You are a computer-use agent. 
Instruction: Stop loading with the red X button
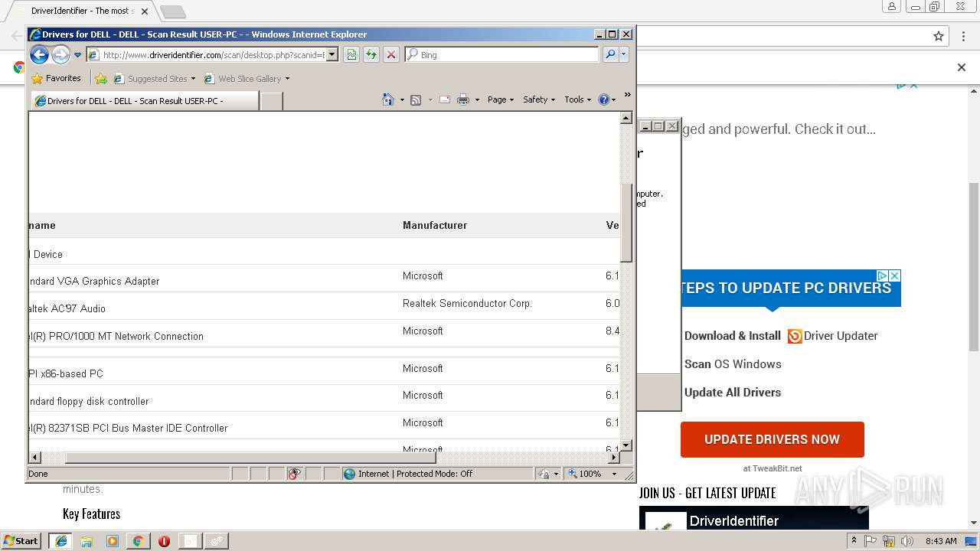coord(391,54)
